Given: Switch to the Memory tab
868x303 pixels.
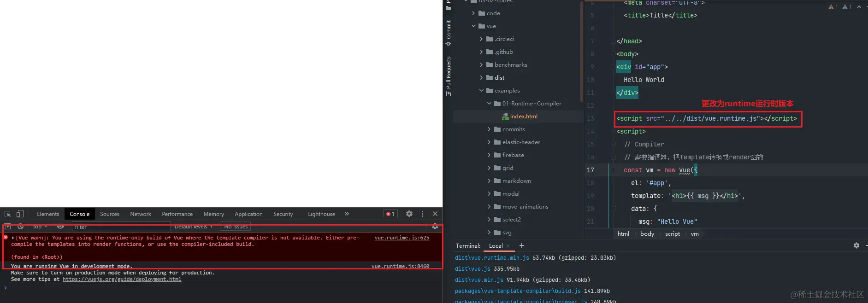Looking at the screenshot, I should (214, 214).
